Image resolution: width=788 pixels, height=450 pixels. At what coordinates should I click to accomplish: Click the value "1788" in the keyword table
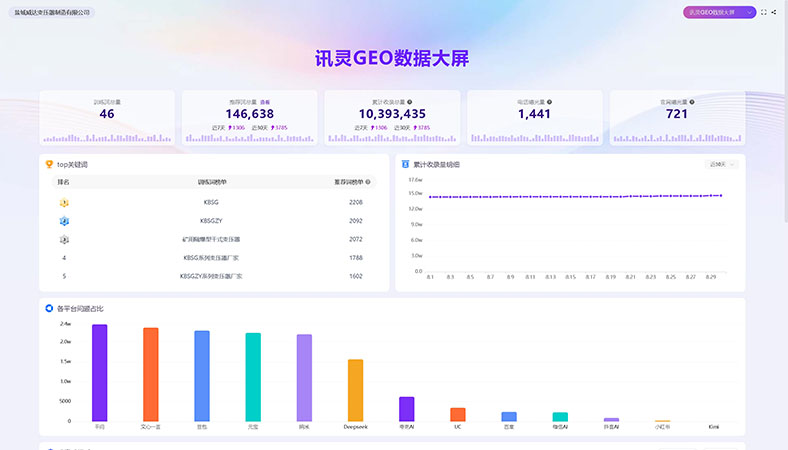(x=356, y=257)
